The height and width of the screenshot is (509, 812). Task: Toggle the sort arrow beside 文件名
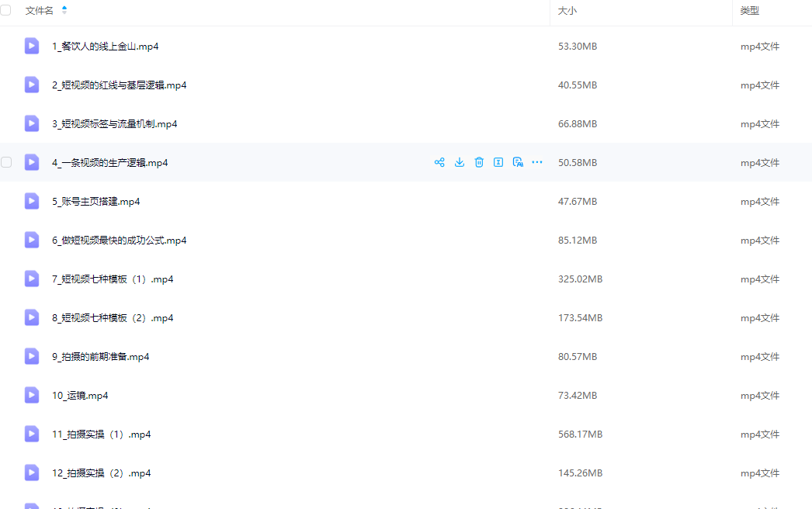click(x=64, y=10)
